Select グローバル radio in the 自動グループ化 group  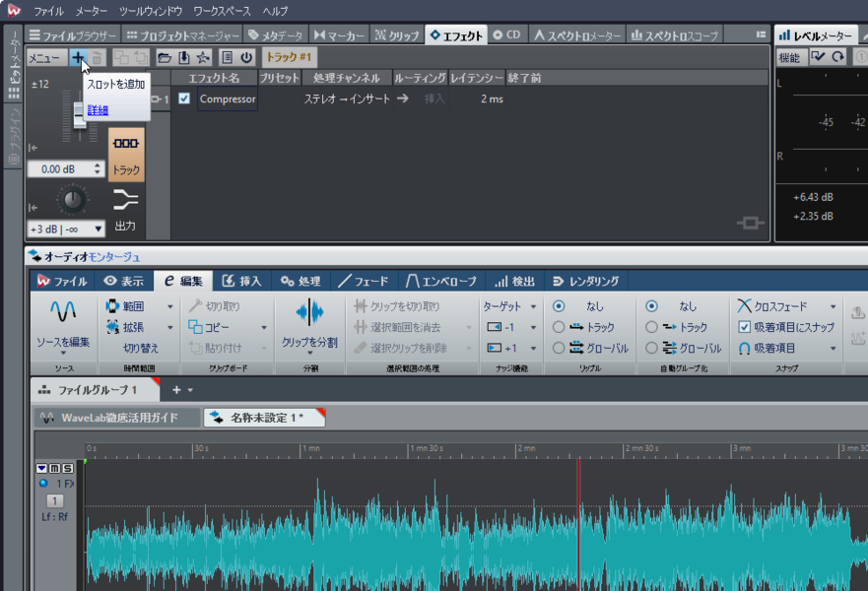tap(651, 348)
